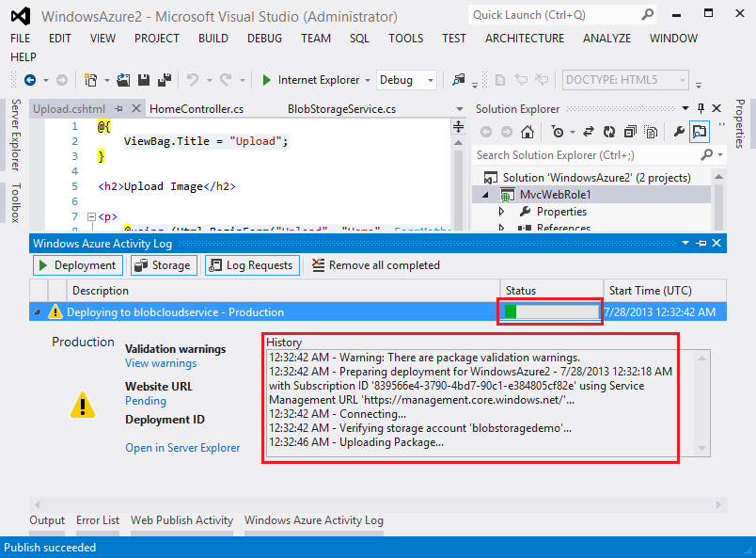Click the Quick Launch magnifier icon
The width and height of the screenshot is (756, 558).
pyautogui.click(x=648, y=15)
